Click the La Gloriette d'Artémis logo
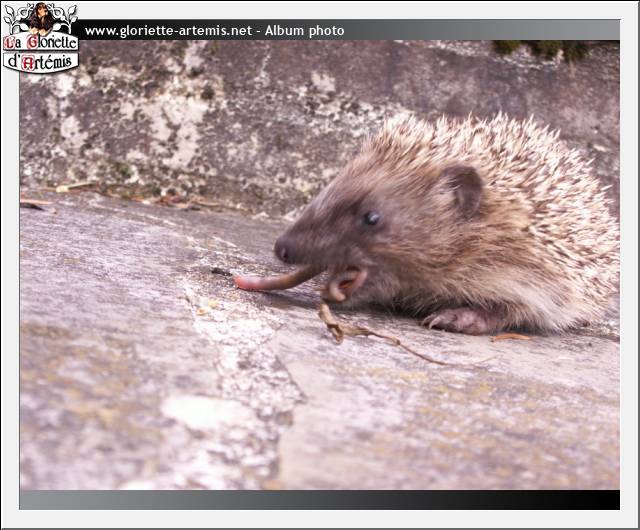 pyautogui.click(x=40, y=38)
